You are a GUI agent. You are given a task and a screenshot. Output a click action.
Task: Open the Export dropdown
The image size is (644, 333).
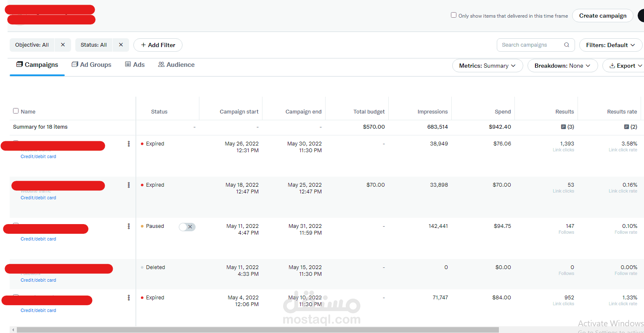[623, 66]
